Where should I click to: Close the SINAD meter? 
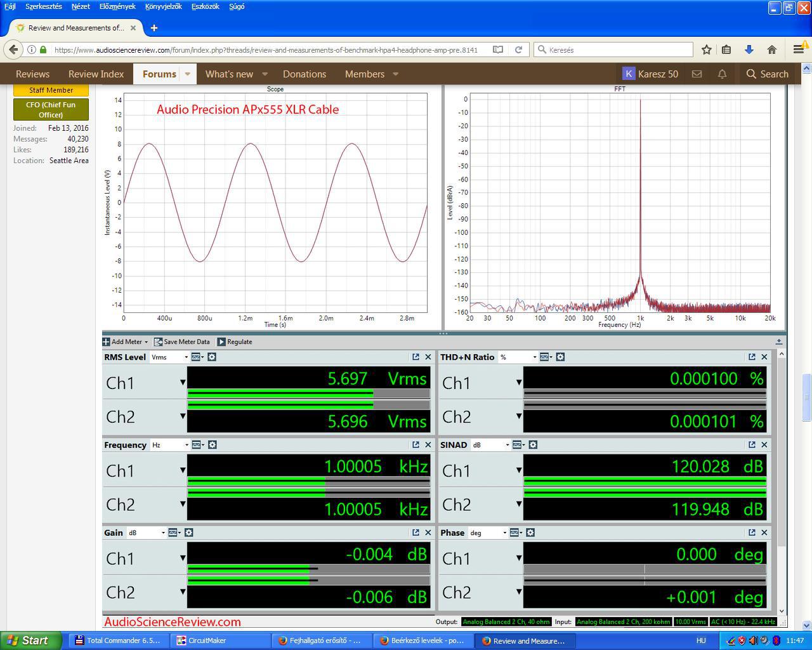[764, 445]
